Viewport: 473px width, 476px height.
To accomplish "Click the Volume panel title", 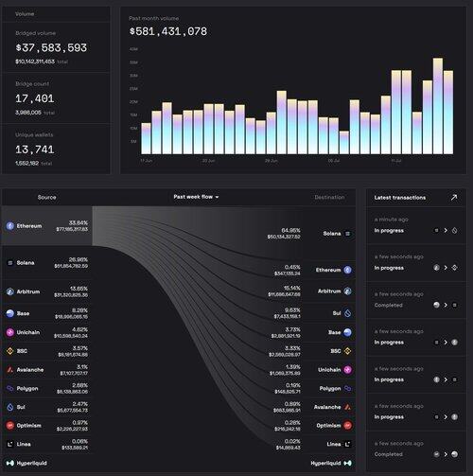I will click(x=25, y=14).
